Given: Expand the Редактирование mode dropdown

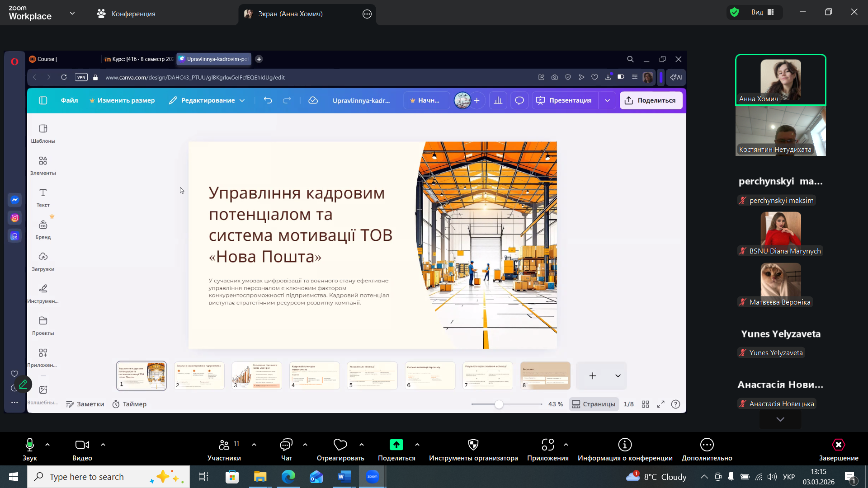Looking at the screenshot, I should point(207,100).
